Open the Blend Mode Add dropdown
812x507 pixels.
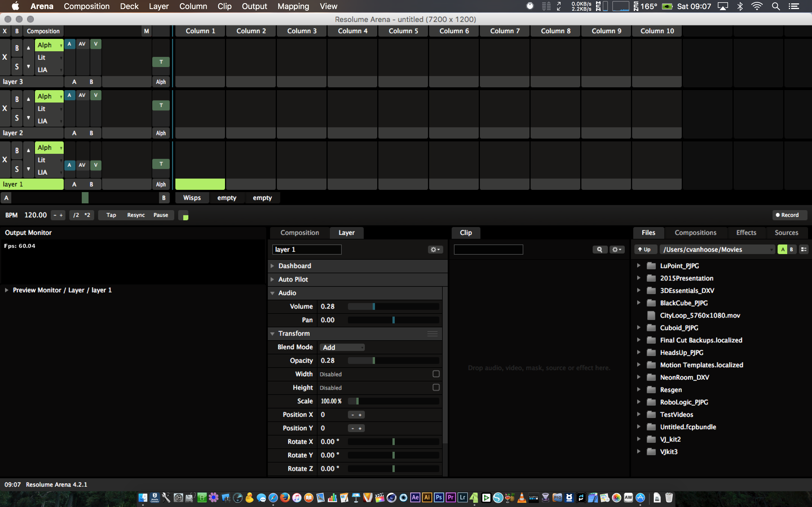(342, 347)
